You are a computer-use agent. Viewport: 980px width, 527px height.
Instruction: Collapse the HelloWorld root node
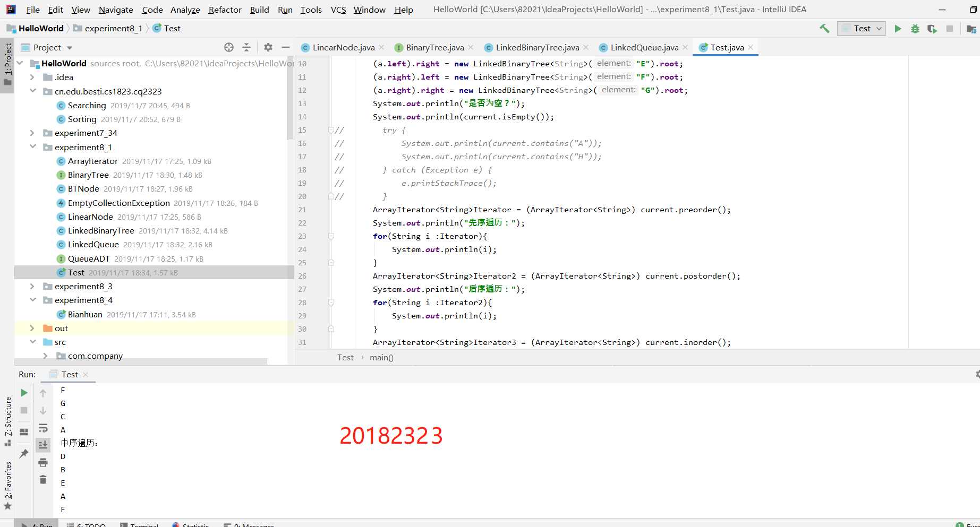click(x=20, y=63)
